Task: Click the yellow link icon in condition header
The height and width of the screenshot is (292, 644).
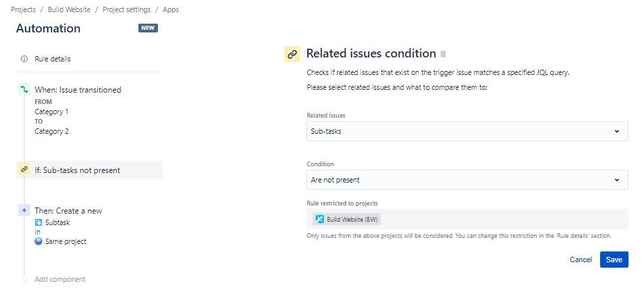Action: pyautogui.click(x=292, y=55)
